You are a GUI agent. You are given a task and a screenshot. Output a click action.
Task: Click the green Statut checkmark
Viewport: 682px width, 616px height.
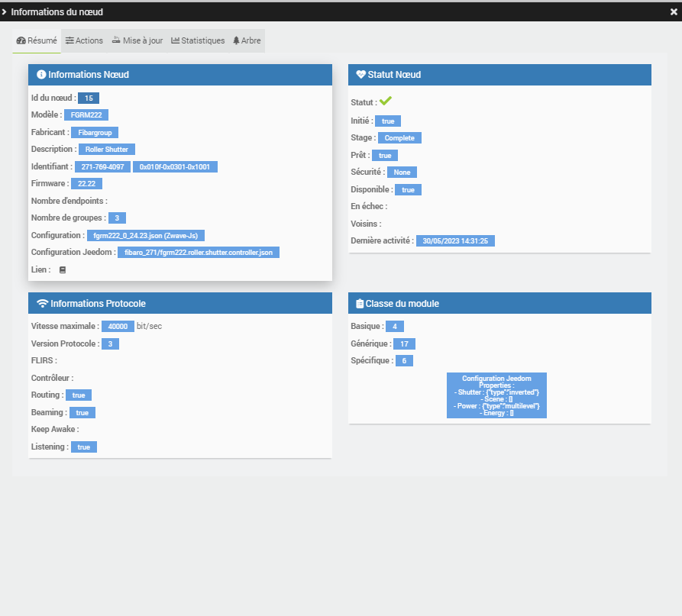pyautogui.click(x=386, y=101)
